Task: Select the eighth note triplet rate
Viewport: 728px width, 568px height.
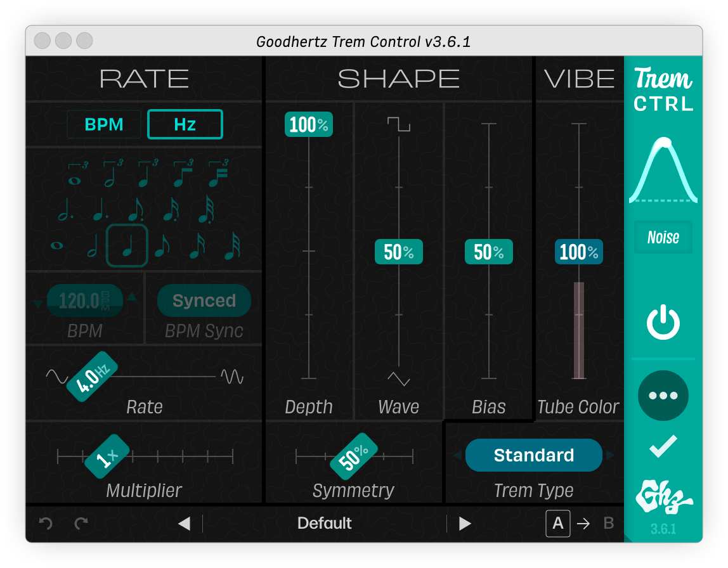Action: [x=183, y=173]
